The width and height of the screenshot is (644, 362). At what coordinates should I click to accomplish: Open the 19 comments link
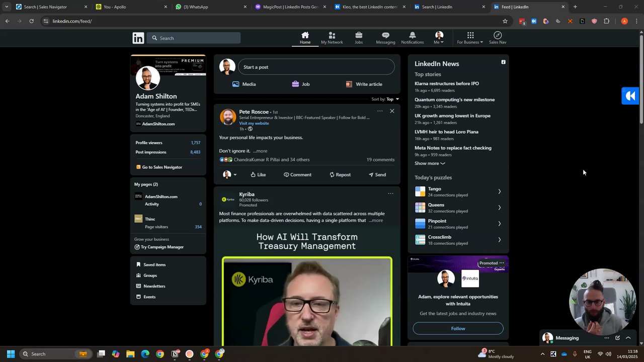pos(380,159)
